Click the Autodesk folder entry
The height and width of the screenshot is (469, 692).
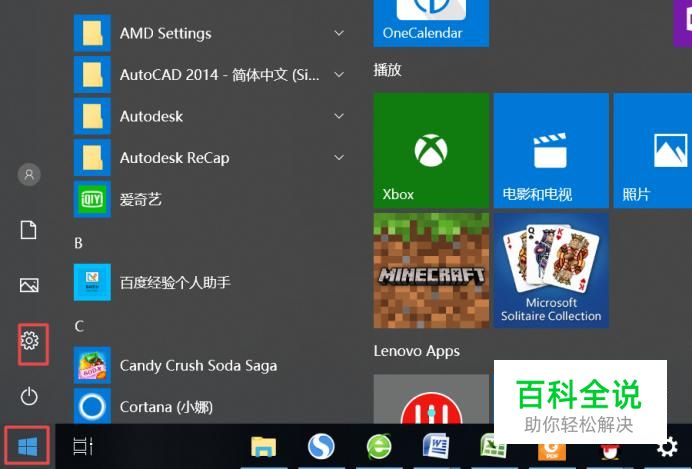point(210,116)
